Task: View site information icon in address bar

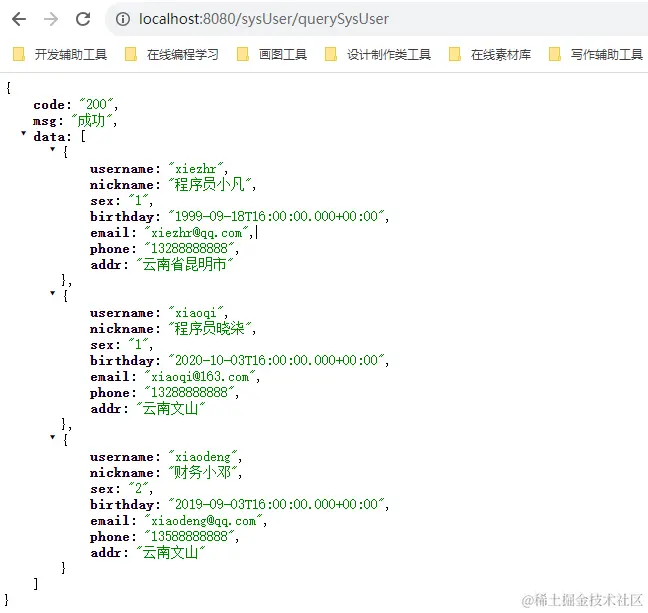Action: point(123,19)
